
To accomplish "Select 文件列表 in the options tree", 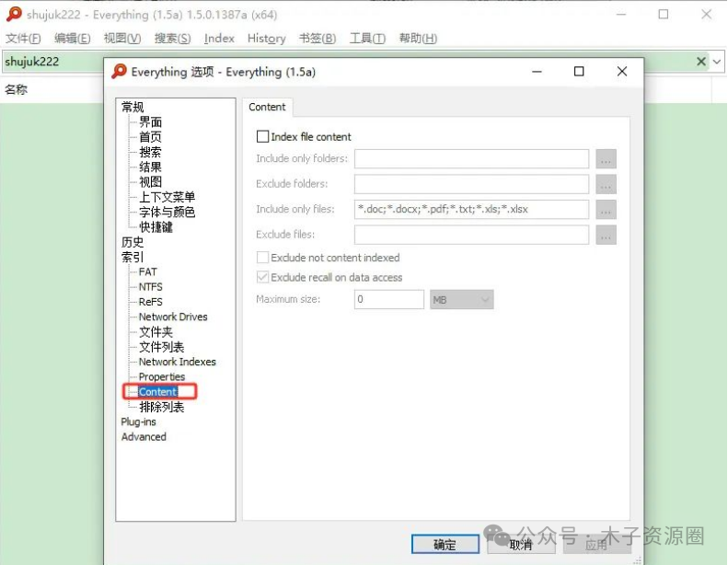I will tap(162, 347).
